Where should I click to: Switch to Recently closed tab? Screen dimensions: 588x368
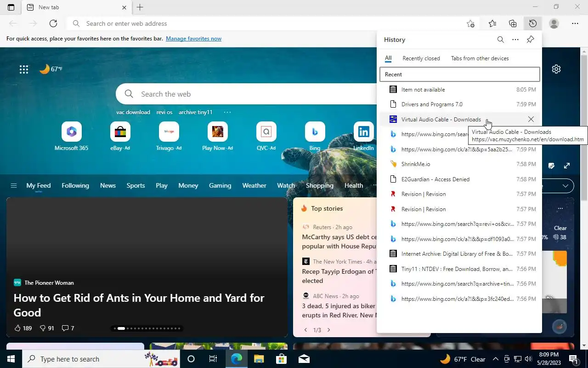(x=421, y=58)
